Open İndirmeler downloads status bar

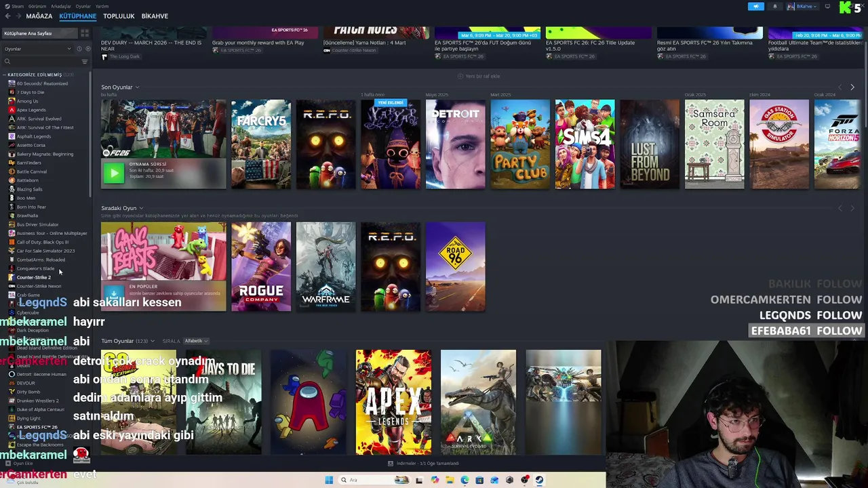tap(423, 464)
